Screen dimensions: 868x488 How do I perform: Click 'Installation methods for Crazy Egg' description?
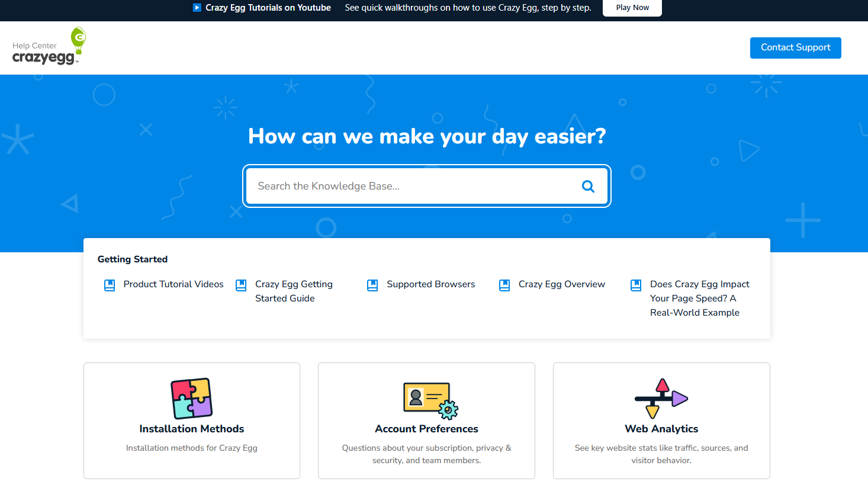[x=192, y=448]
